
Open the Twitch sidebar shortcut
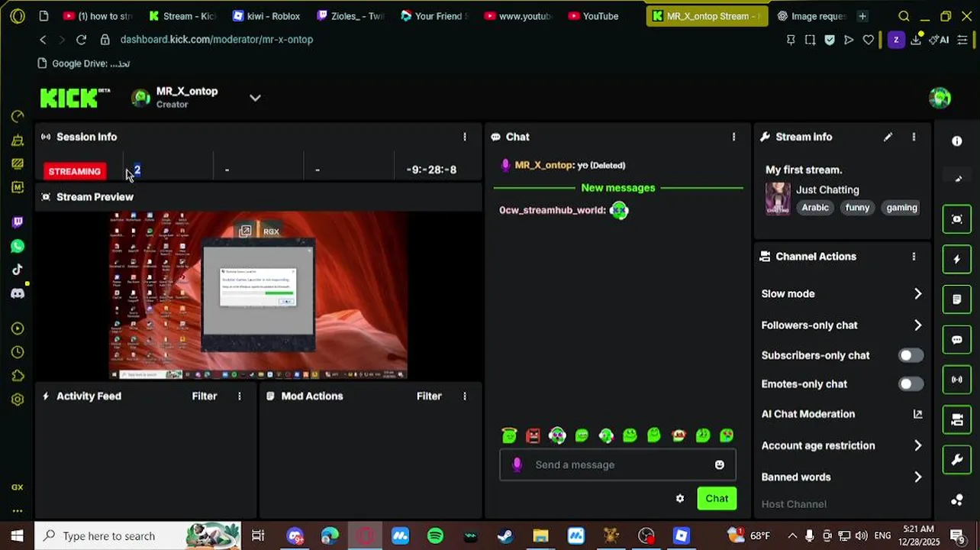(18, 222)
